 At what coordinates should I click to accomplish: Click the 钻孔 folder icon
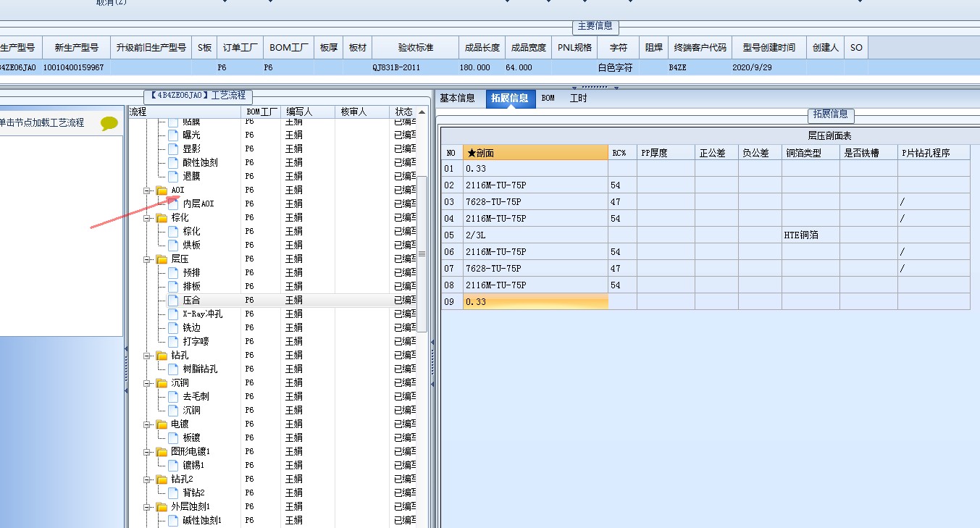click(162, 355)
